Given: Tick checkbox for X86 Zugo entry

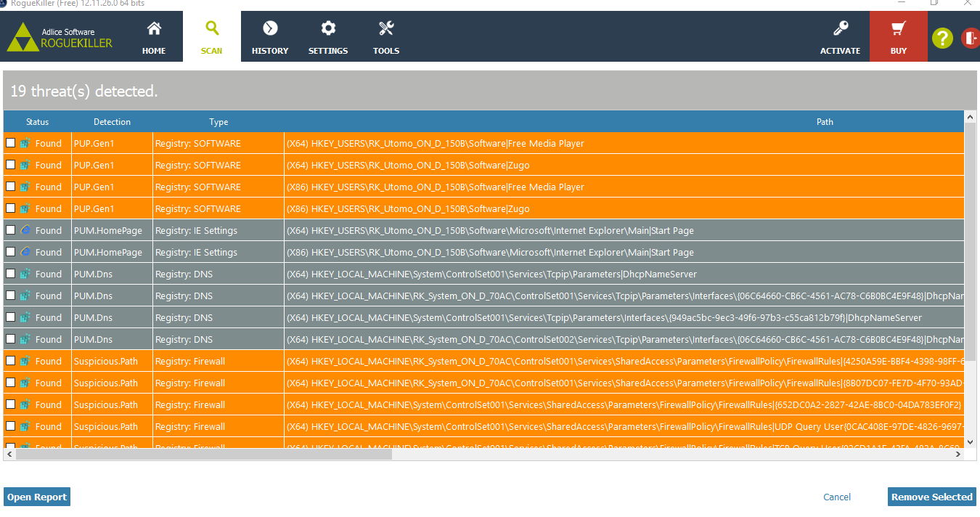Looking at the screenshot, I should click(x=10, y=208).
